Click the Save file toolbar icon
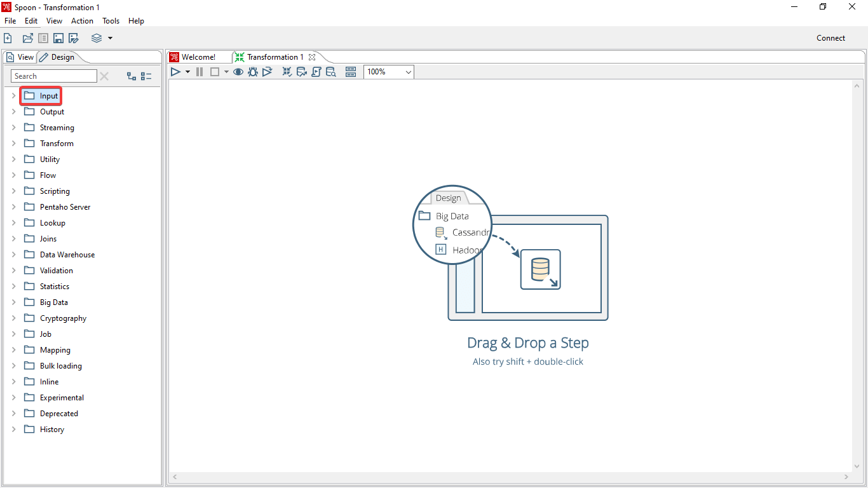Screen dimensions: 868x488 click(58, 38)
